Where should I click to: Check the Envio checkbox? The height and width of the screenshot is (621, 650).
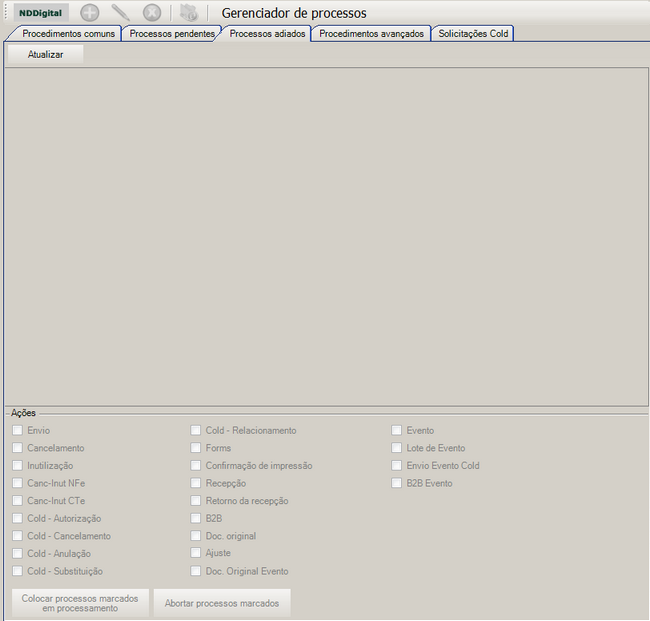point(18,431)
